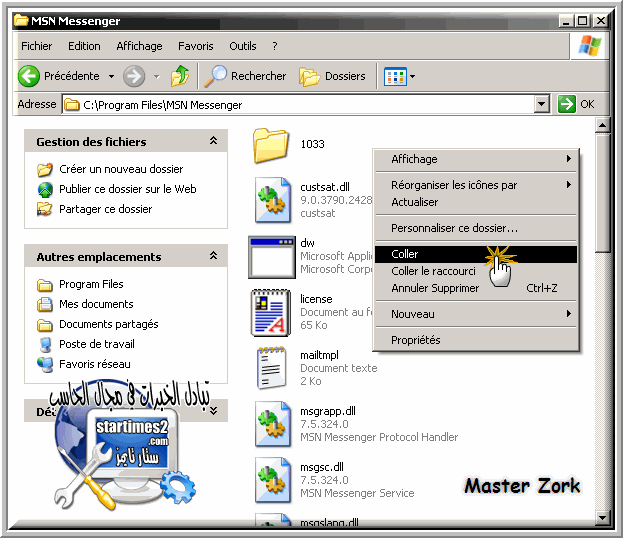Select the license document icon
The image size is (623, 538).
pyautogui.click(x=271, y=313)
